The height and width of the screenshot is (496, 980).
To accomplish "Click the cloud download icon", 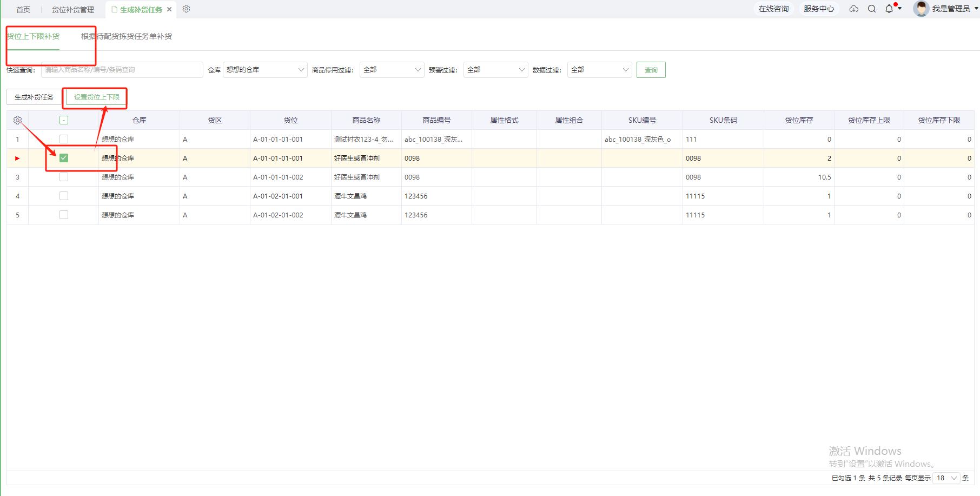I will 853,9.
